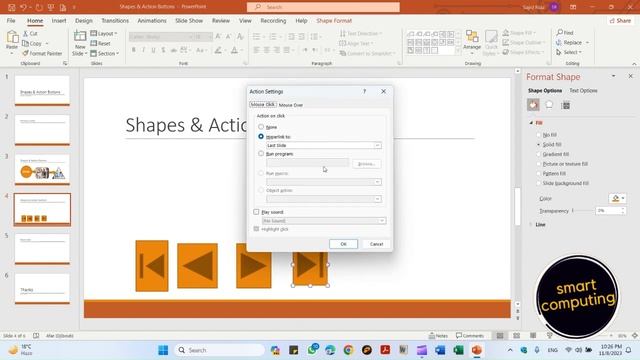Select Pattern fill option
This screenshot has height=360, width=640.
(x=539, y=173)
